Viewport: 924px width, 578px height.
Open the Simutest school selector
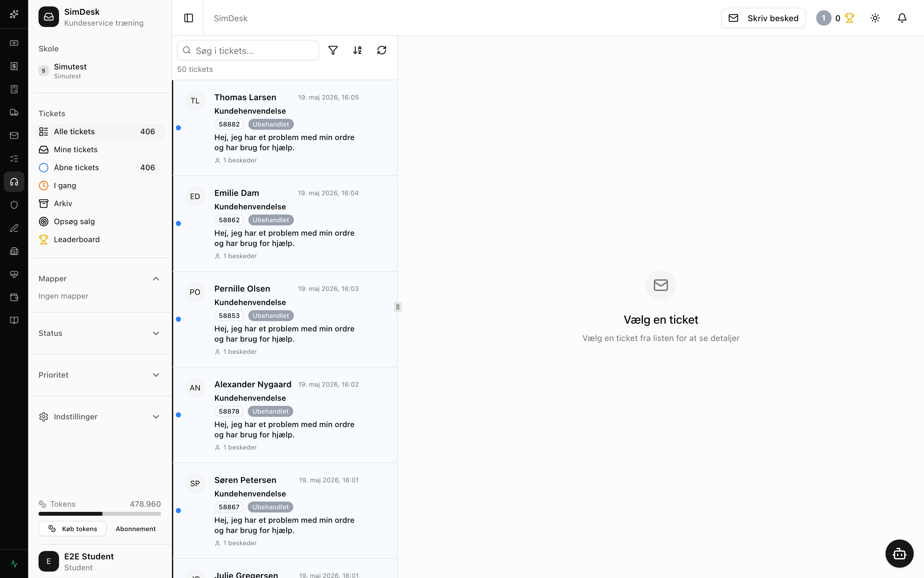(x=100, y=71)
